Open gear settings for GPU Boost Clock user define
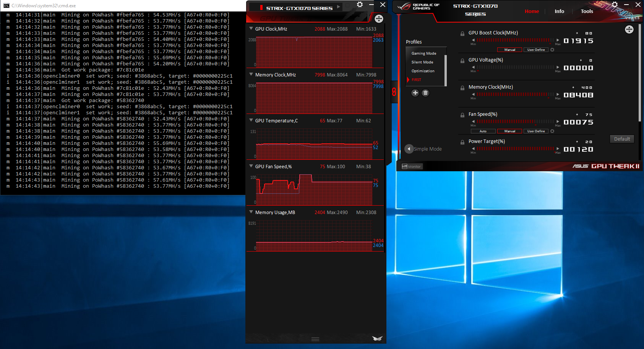This screenshot has width=644, height=349. (552, 50)
